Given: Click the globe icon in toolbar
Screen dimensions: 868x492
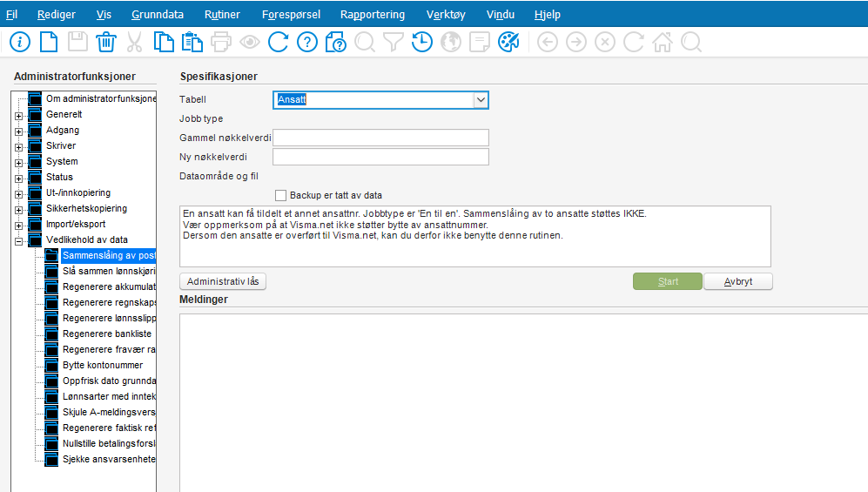Looking at the screenshot, I should [x=451, y=42].
